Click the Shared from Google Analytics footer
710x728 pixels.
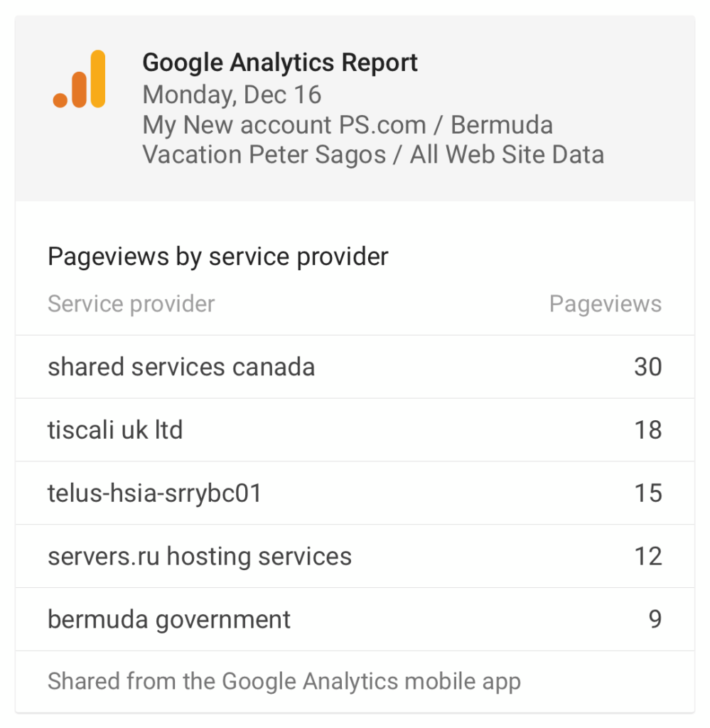pos(284,682)
